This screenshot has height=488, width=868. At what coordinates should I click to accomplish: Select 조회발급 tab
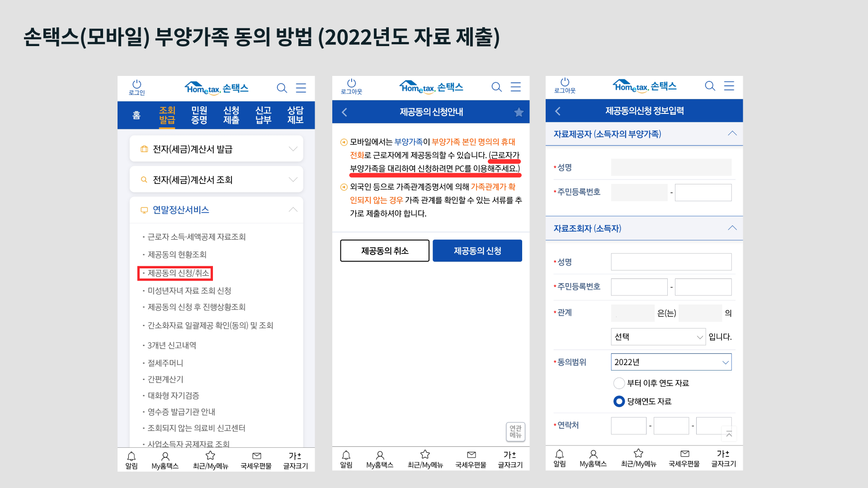167,115
